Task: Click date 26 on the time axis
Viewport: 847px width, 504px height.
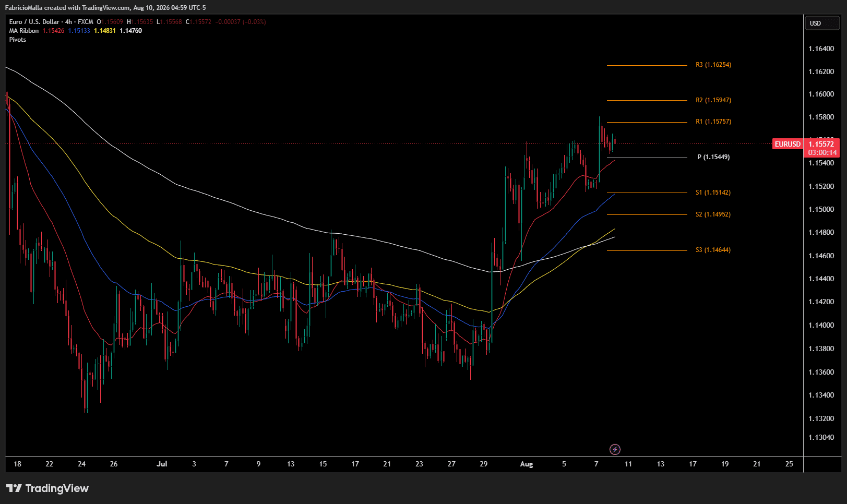Action: click(x=114, y=464)
